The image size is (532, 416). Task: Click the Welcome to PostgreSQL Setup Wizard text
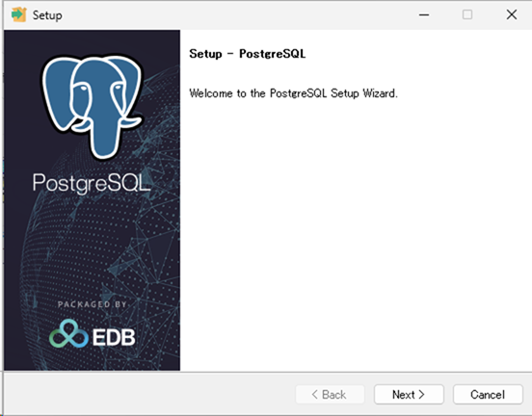293,93
